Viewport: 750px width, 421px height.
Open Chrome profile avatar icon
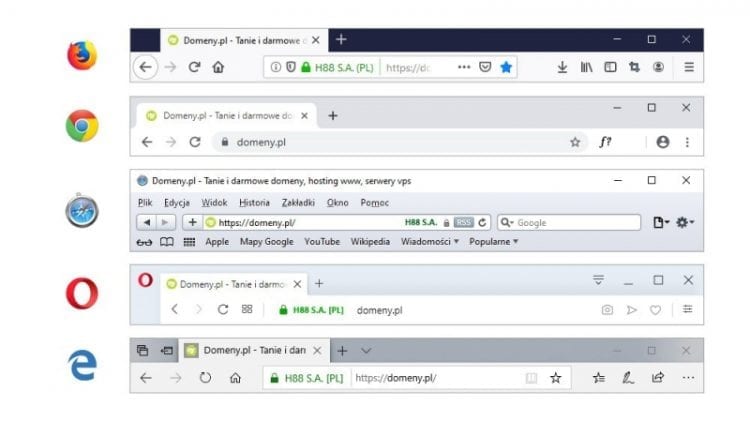point(662,142)
